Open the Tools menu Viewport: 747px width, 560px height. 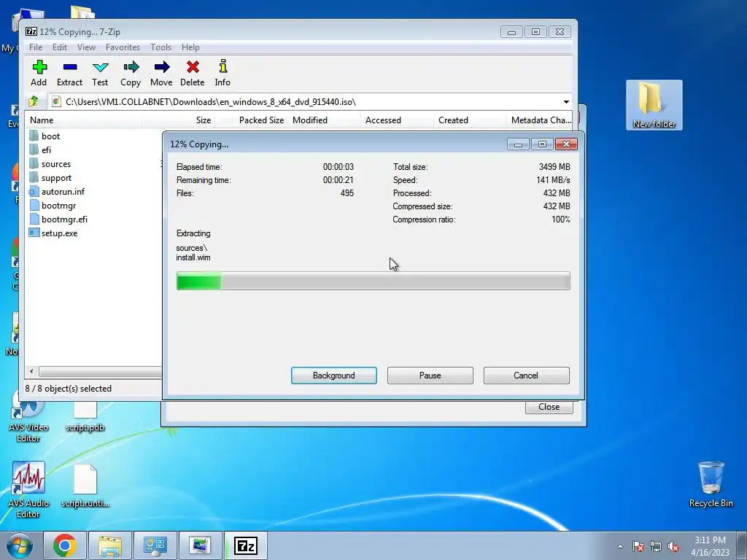[x=160, y=47]
